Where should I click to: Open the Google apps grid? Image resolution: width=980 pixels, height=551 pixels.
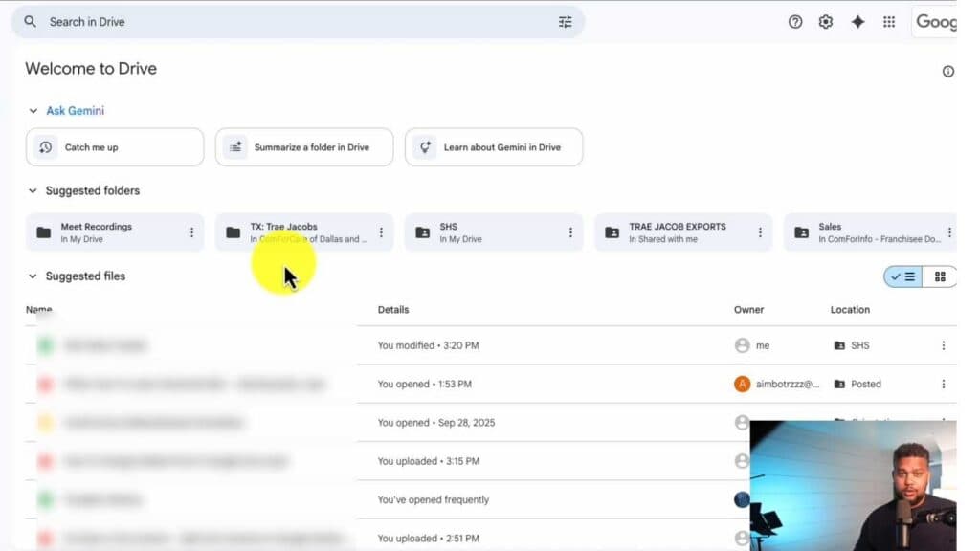coord(889,22)
